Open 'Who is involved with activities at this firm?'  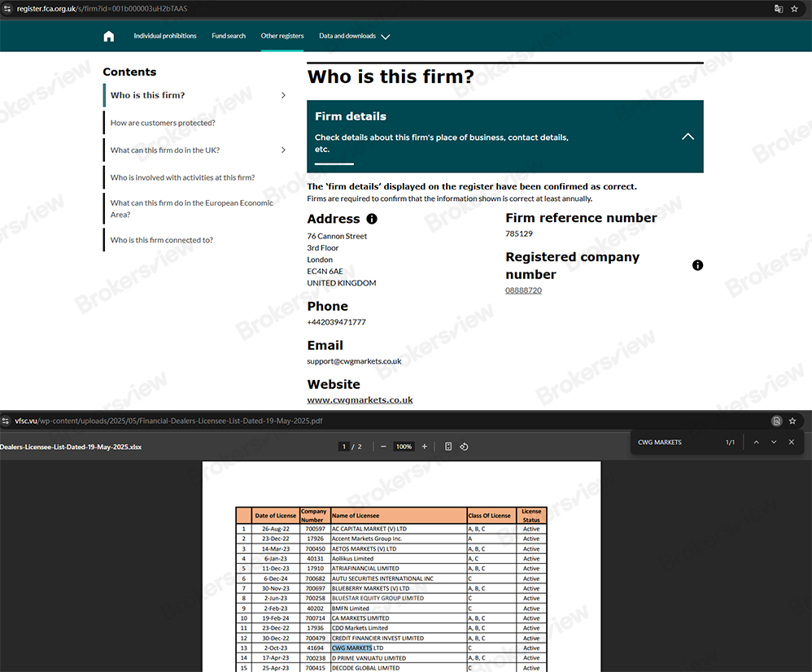point(182,177)
